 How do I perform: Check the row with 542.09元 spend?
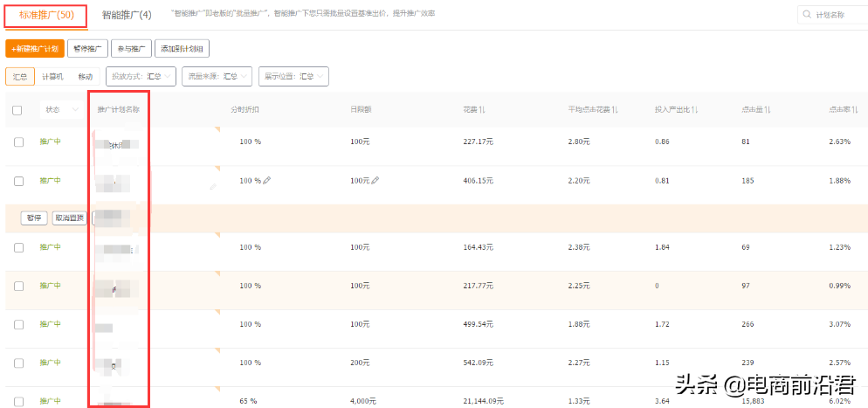click(19, 363)
